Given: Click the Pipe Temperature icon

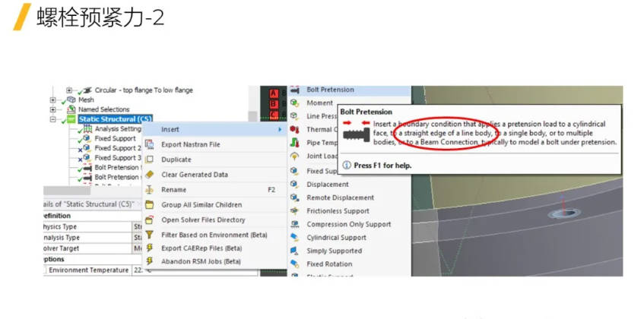Looking at the screenshot, I should click(294, 143).
